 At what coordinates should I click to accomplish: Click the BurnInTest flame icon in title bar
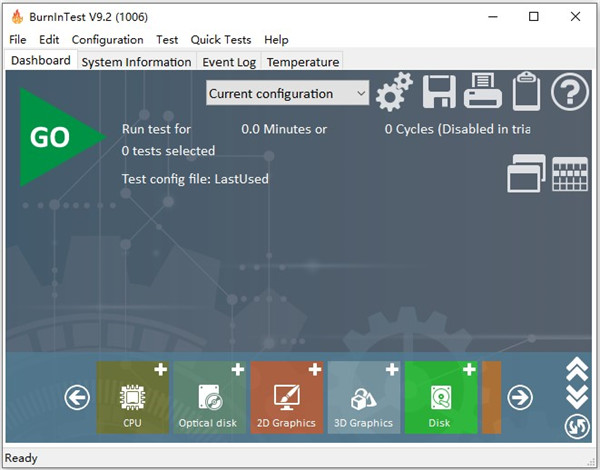[17, 17]
